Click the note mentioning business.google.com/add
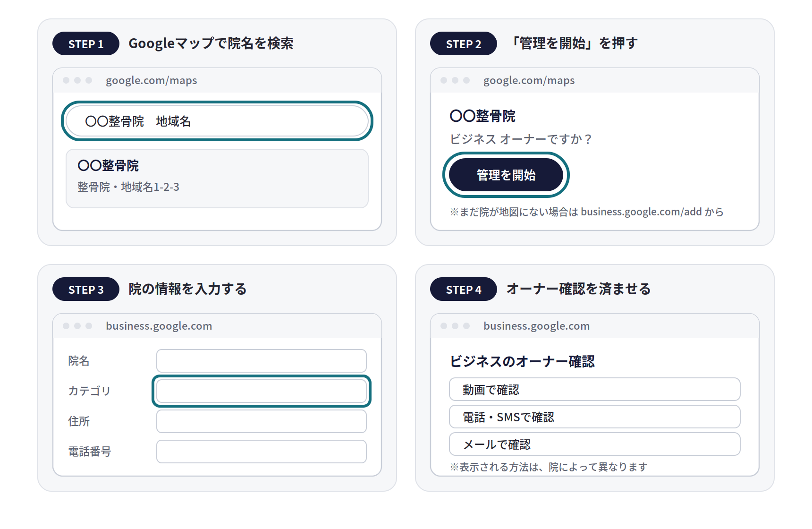 click(587, 212)
